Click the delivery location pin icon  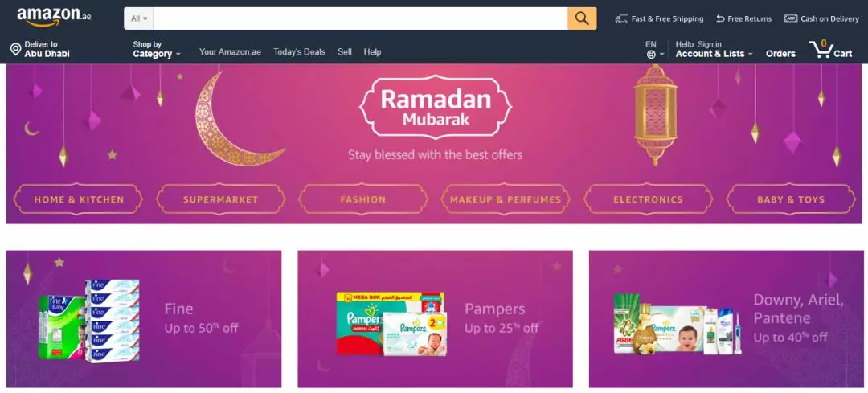click(16, 50)
